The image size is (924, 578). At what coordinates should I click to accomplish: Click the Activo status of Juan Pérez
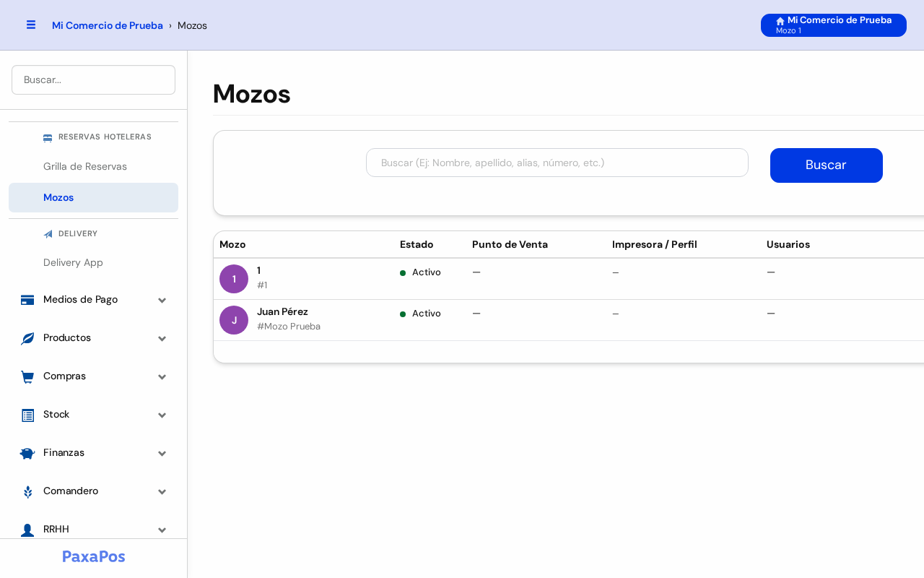pos(420,314)
